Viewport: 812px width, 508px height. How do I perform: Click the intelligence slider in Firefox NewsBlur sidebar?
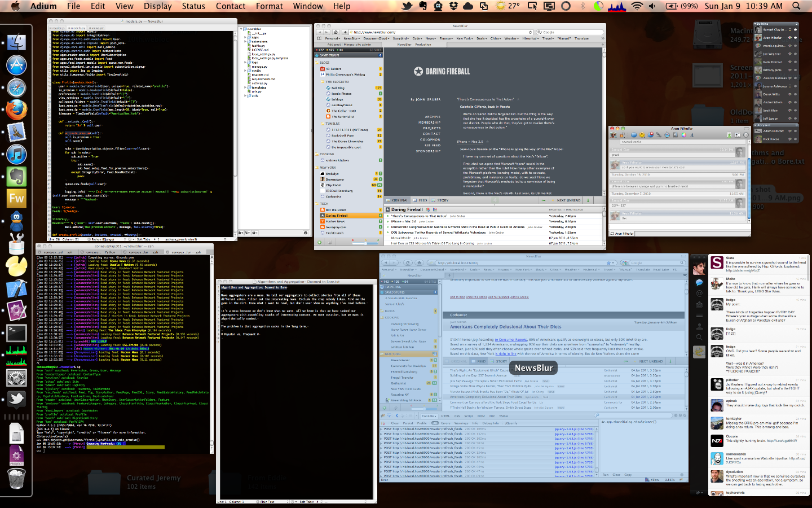pyautogui.click(x=424, y=409)
